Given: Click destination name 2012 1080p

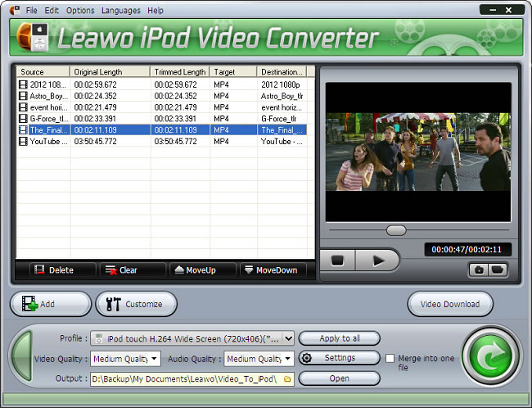Looking at the screenshot, I should click(x=280, y=84).
